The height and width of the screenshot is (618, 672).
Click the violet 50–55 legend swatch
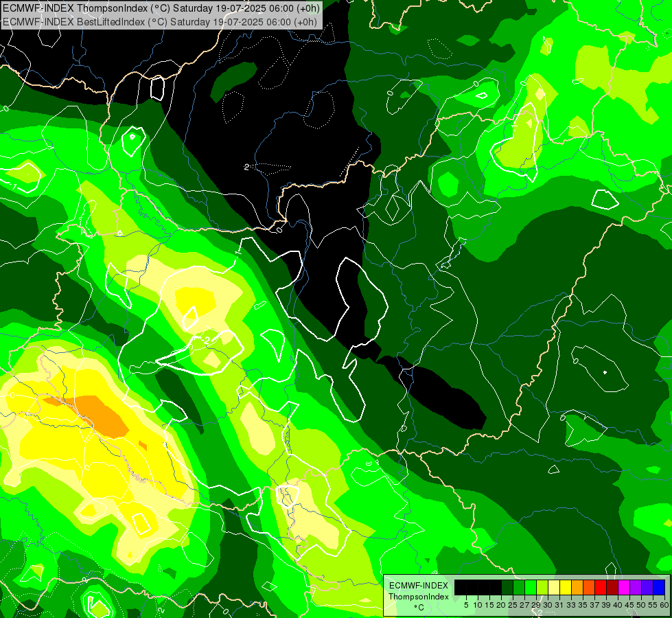point(647,587)
